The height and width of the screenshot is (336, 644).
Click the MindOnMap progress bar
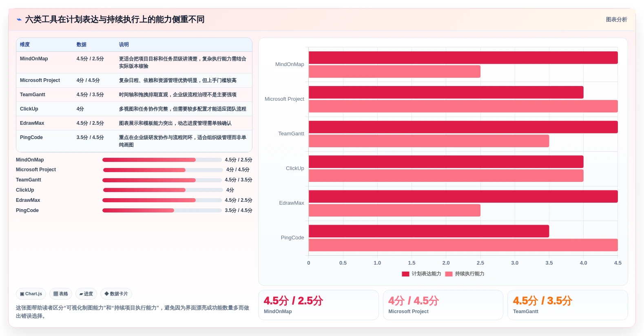(x=162, y=160)
